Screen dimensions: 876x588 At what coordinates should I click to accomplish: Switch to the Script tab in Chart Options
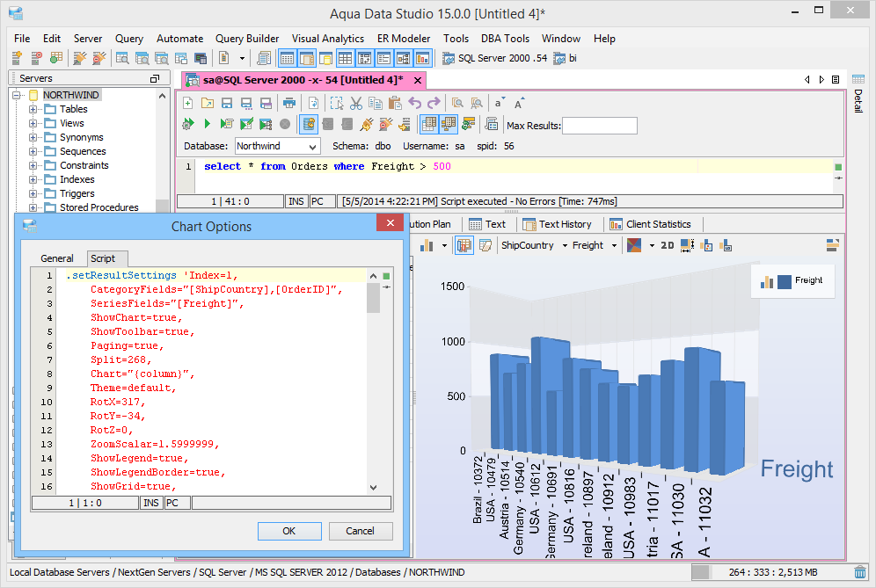tap(107, 258)
